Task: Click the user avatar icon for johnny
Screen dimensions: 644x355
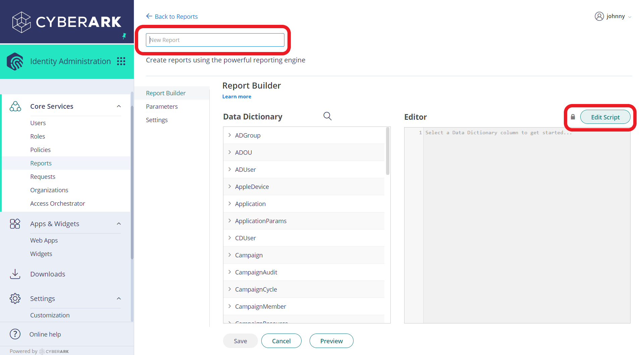Action: tap(599, 16)
